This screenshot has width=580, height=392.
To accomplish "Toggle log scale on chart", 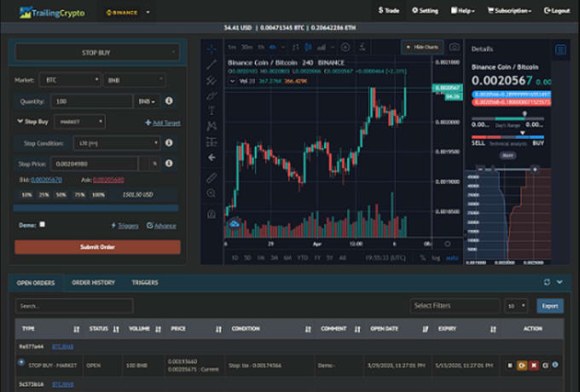I will (436, 258).
